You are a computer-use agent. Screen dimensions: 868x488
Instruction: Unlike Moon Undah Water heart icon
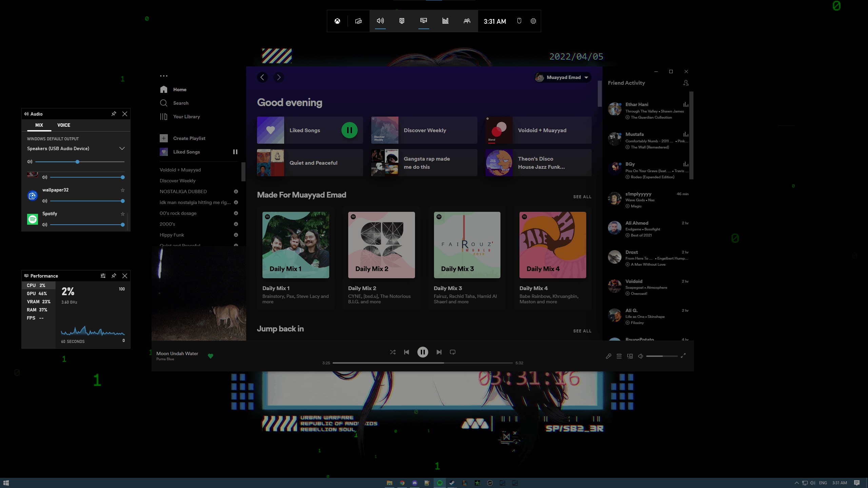tap(211, 356)
